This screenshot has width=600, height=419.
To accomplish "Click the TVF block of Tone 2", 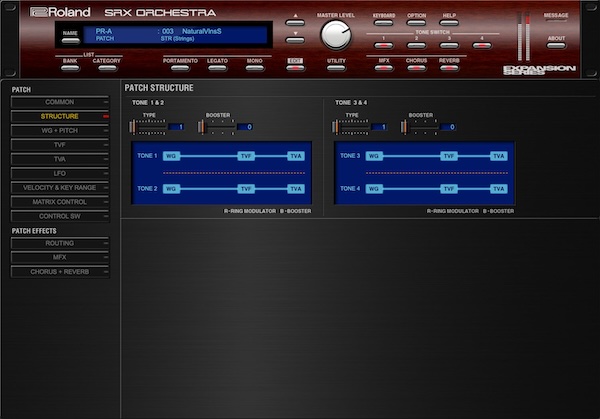I will [x=246, y=189].
